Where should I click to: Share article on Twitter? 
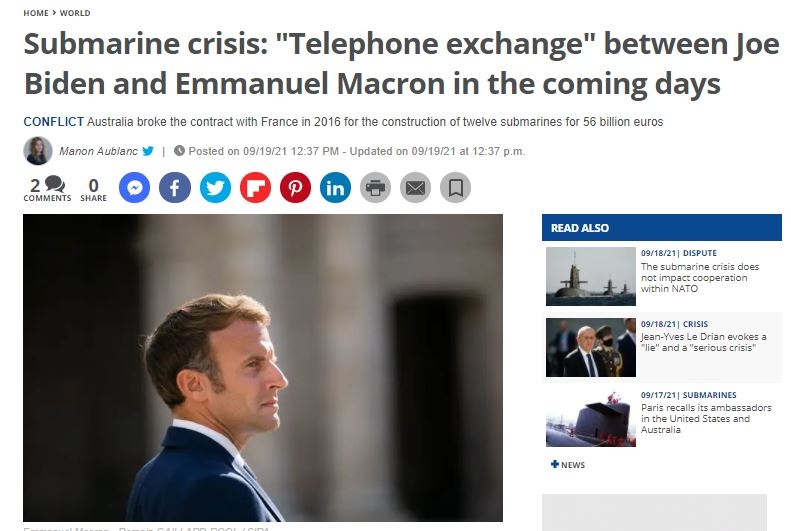click(215, 187)
